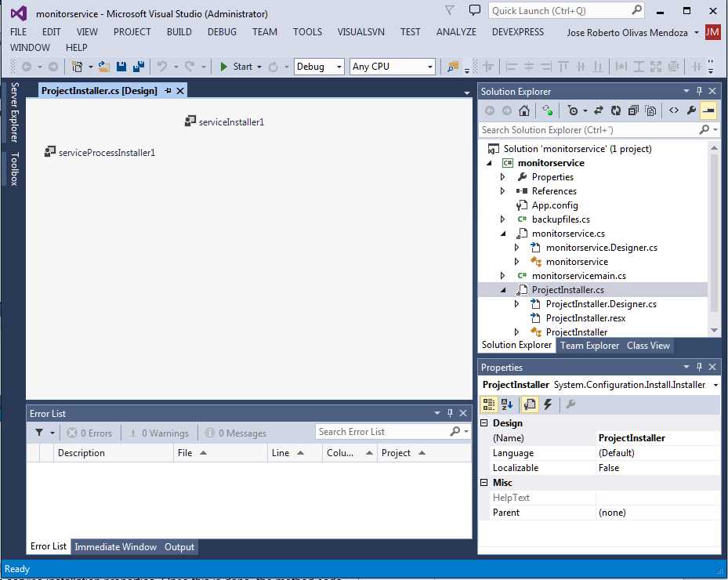The width and height of the screenshot is (728, 580).
Task: Click Sync with Active Document icon
Action: coord(599,111)
